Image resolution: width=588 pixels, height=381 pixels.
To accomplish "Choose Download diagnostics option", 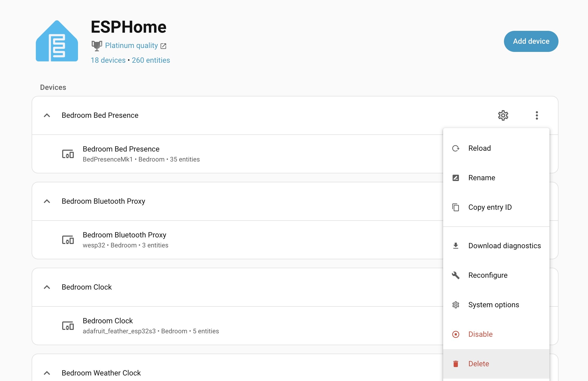I will point(504,246).
